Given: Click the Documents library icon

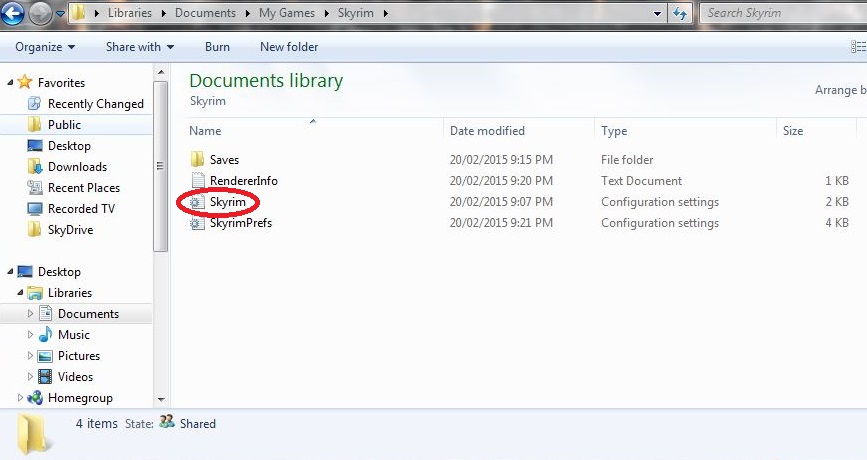Looking at the screenshot, I should (45, 313).
